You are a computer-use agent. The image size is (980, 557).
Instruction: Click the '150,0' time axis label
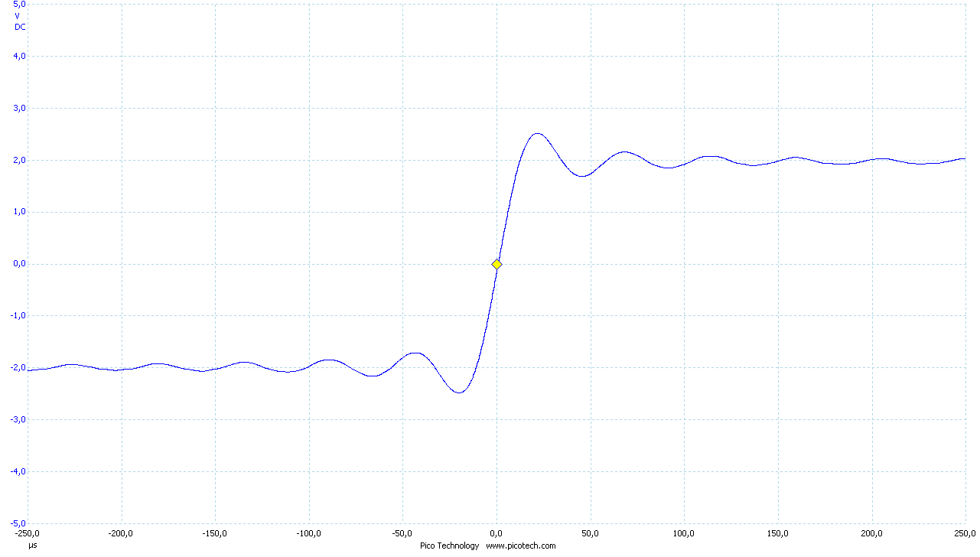(x=778, y=533)
